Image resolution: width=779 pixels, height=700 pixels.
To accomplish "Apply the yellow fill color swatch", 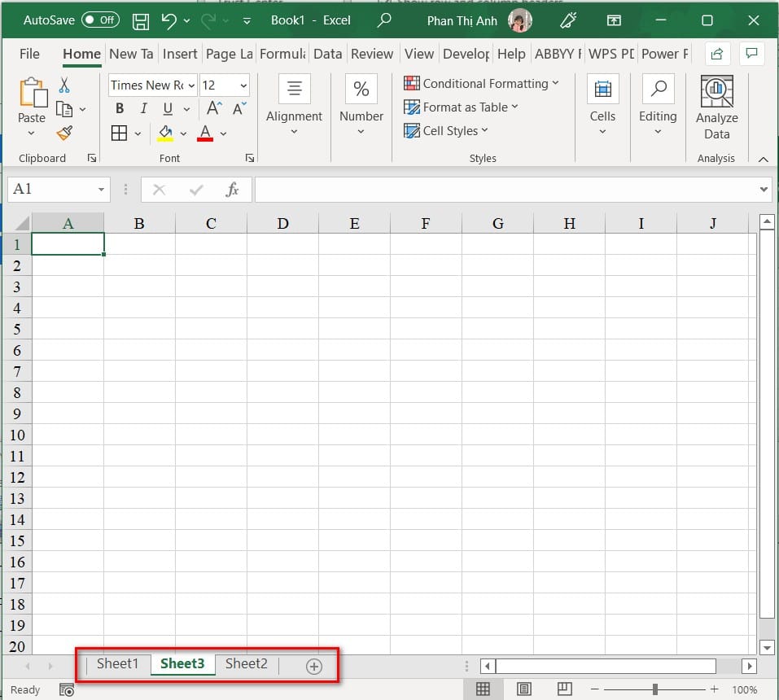I will click(x=165, y=133).
